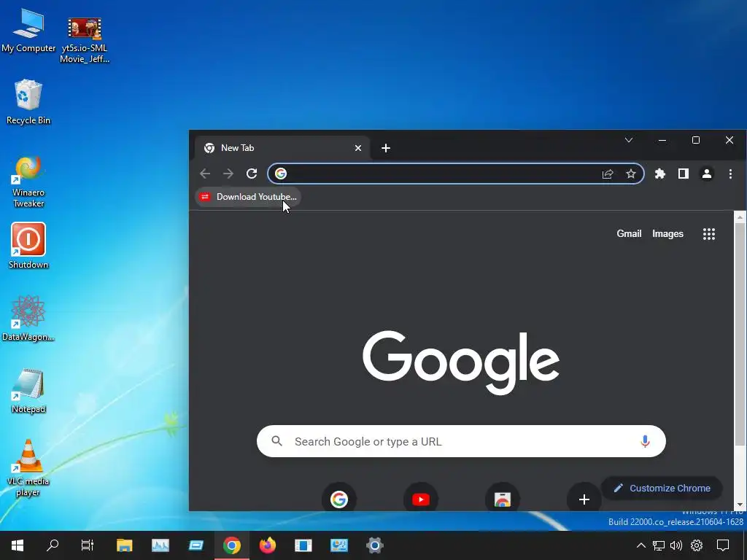
Task: Select My Computer desktop icon
Action: (x=28, y=31)
